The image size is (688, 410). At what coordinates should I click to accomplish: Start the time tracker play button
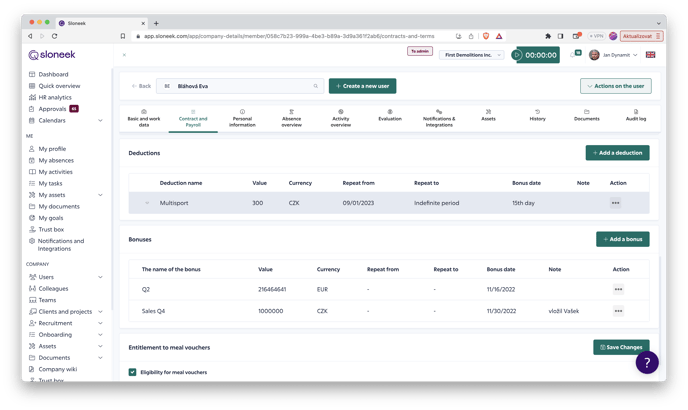point(517,55)
